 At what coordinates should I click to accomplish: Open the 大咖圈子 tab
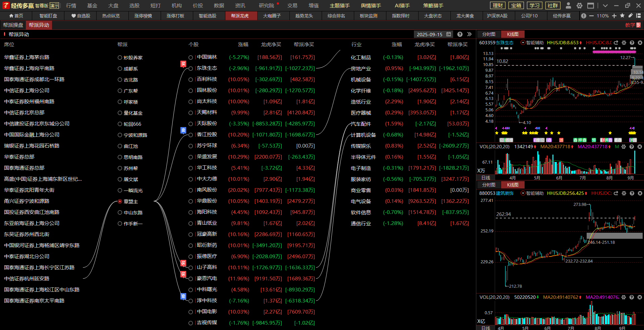(x=272, y=16)
